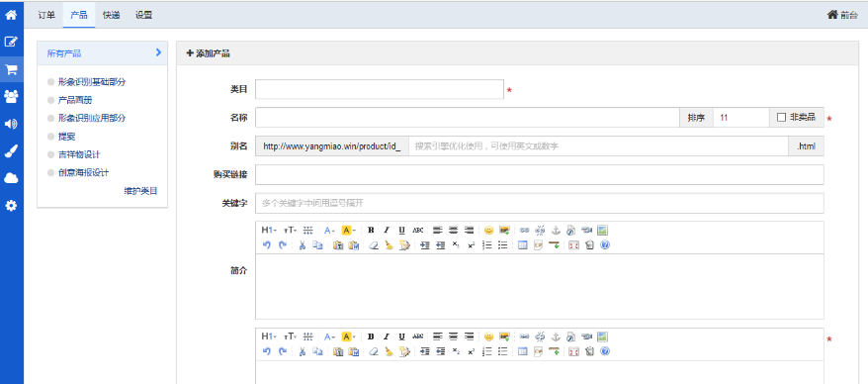Open the font size dropdown in 简介 editor

[290, 230]
